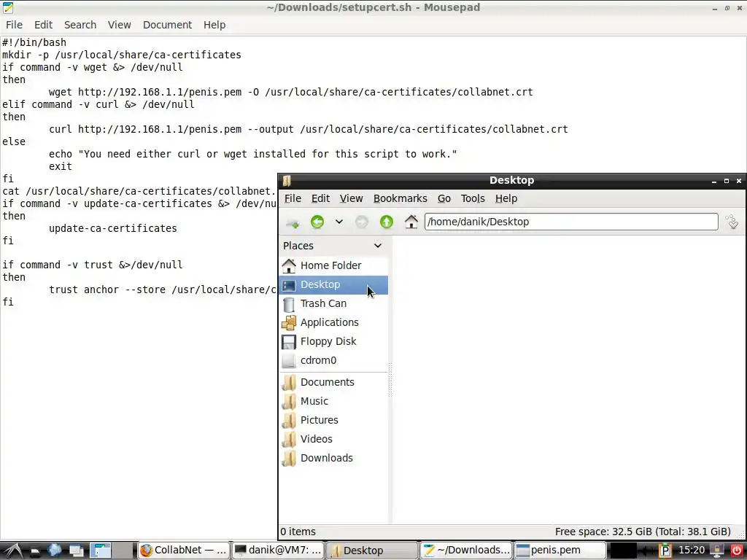Click the green Back arrow in file manager

point(317,222)
